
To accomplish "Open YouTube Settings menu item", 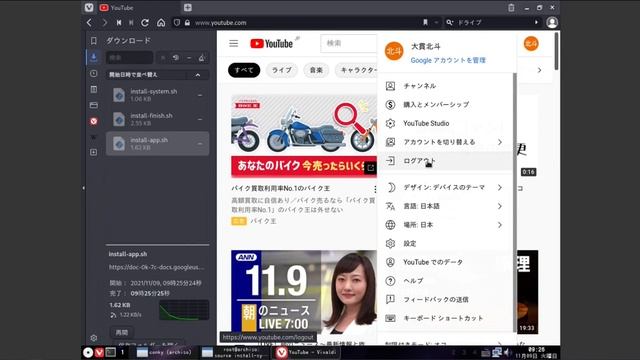I will 445,244.
